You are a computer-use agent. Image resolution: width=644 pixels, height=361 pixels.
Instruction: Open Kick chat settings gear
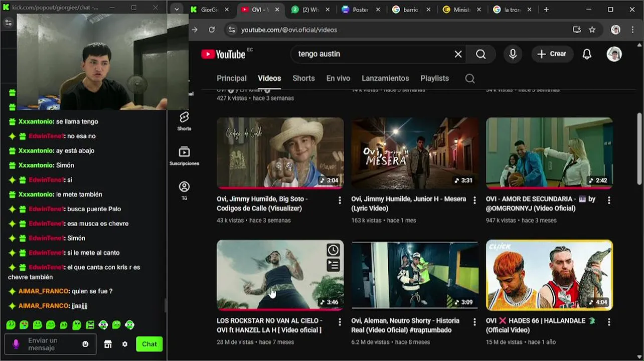[125, 344]
